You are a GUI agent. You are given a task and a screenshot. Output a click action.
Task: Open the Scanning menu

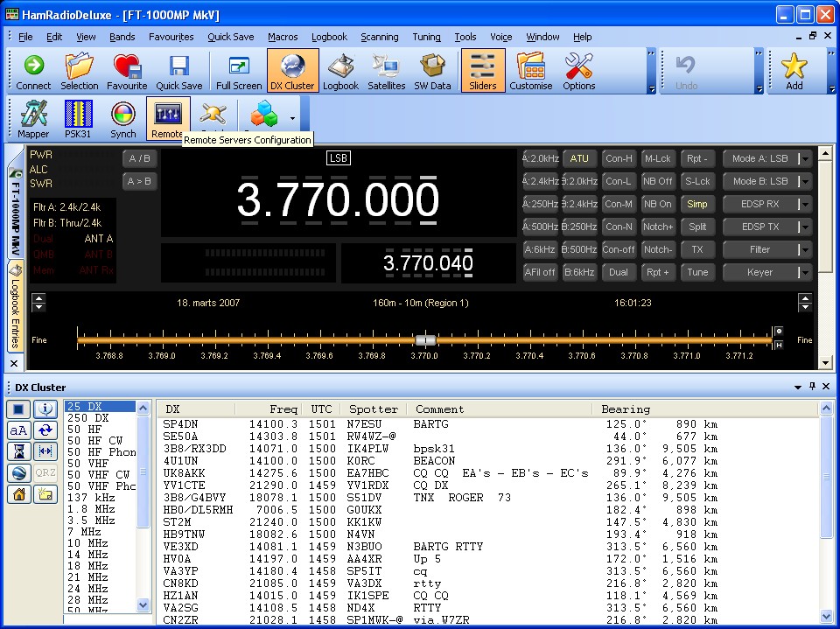[x=379, y=37]
